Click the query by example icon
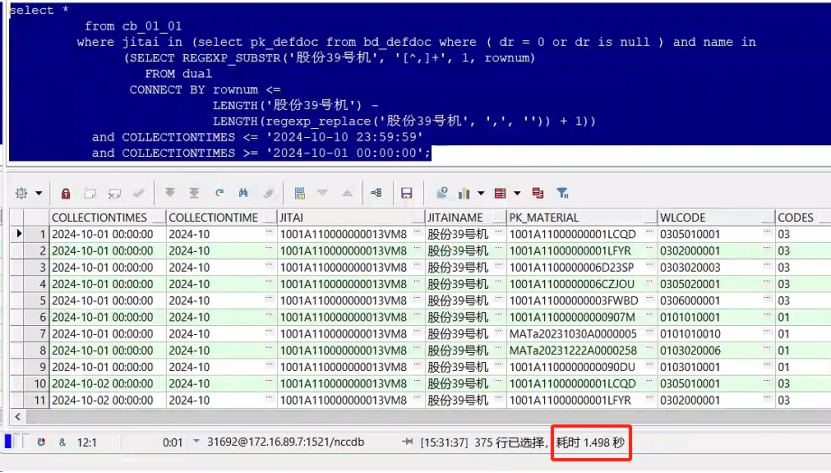The image size is (831, 473). click(x=300, y=193)
